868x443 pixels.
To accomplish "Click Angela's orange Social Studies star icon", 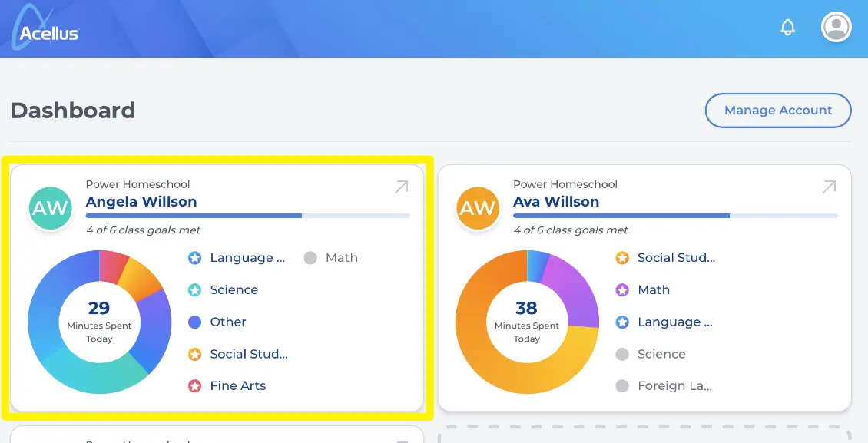I will click(x=195, y=354).
